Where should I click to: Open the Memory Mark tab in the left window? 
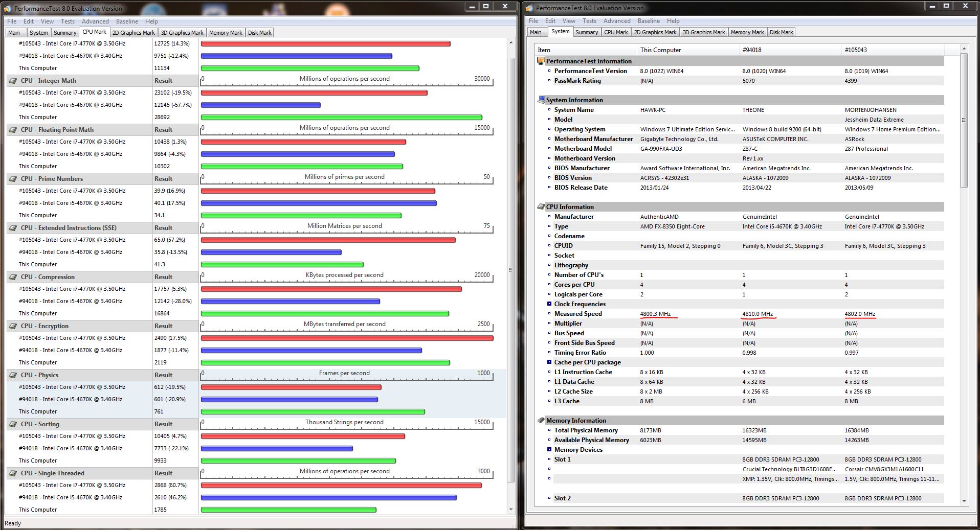[x=226, y=33]
